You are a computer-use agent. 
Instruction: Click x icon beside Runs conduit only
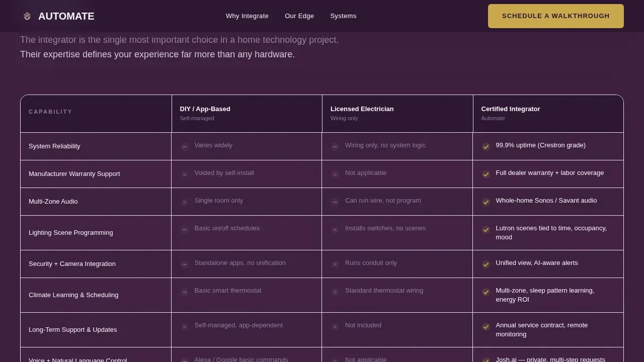tap(335, 264)
